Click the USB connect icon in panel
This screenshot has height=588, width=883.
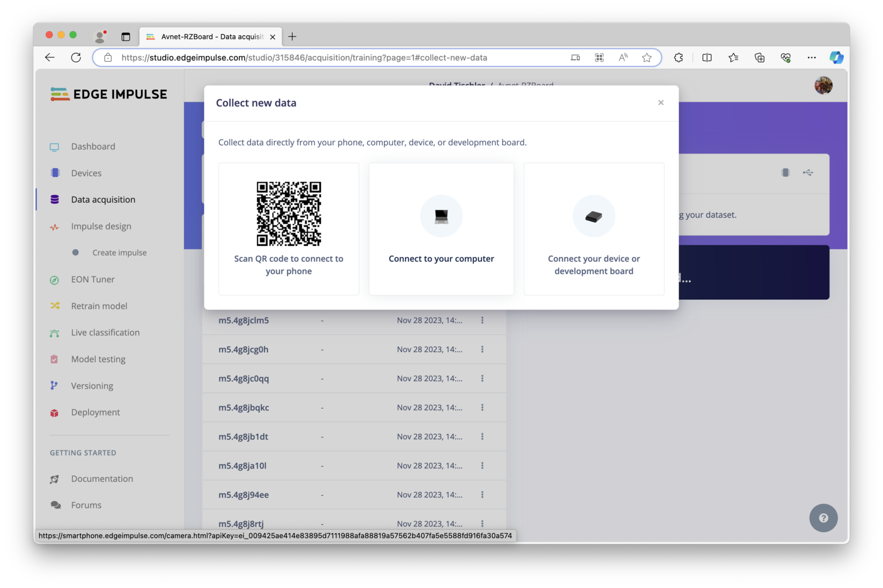[x=808, y=172]
